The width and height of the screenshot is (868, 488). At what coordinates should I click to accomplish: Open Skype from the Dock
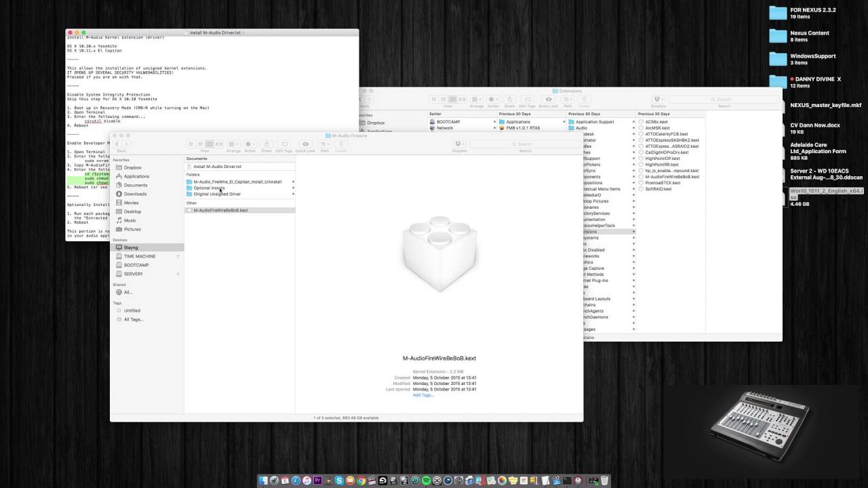339,481
